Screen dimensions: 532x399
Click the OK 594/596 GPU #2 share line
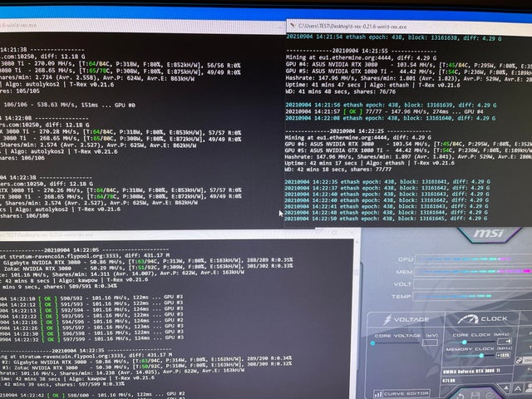tap(92, 322)
